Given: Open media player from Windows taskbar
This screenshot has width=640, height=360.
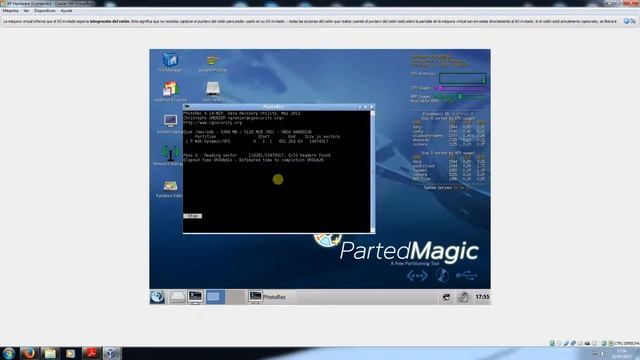Looking at the screenshot, I should pyautogui.click(x=70, y=353).
